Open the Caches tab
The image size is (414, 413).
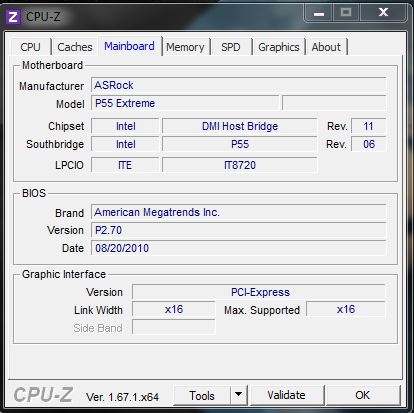(x=75, y=47)
